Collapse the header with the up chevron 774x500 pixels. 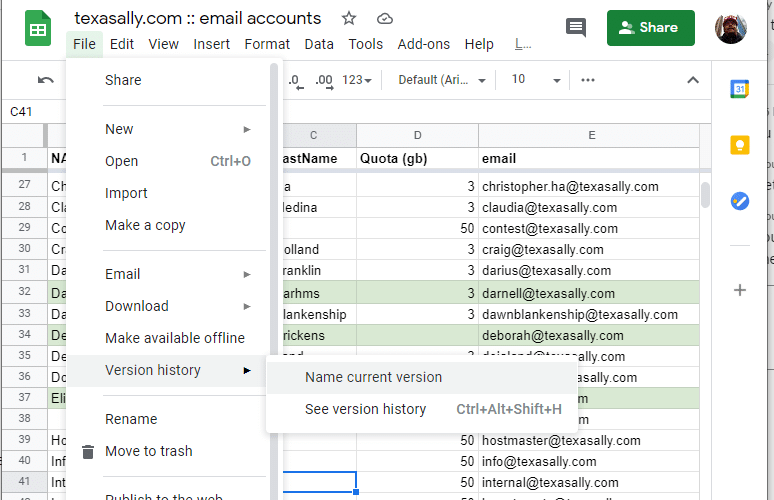click(x=693, y=80)
